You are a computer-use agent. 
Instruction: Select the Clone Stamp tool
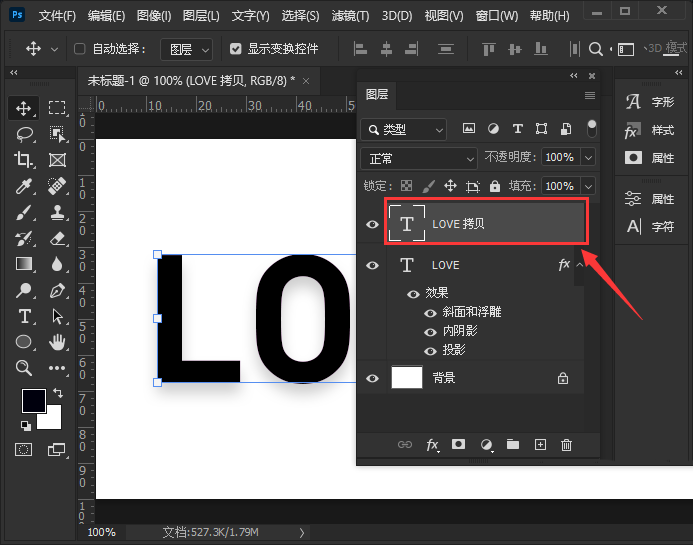coord(57,213)
